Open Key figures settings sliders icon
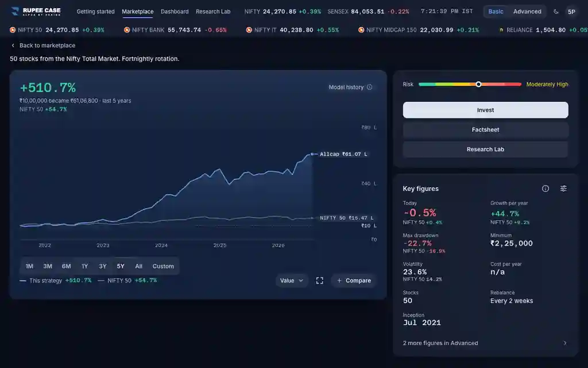The height and width of the screenshot is (368, 588). click(x=564, y=189)
